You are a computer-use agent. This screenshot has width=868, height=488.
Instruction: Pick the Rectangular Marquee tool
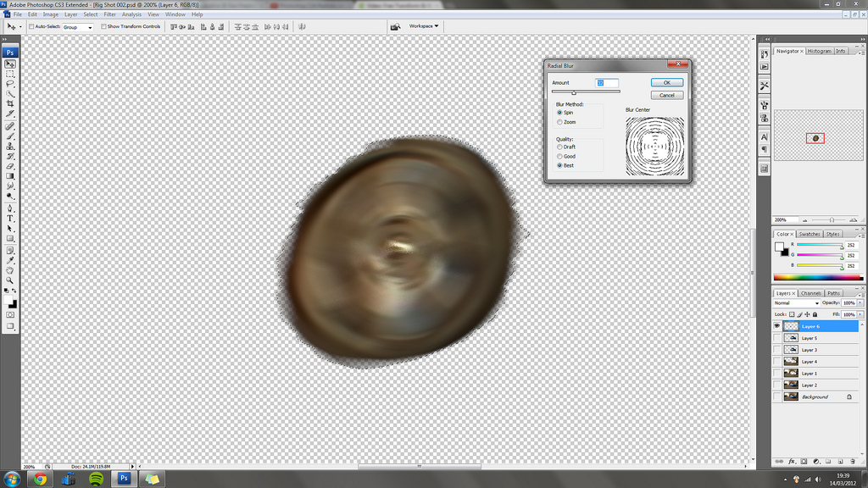[10, 74]
